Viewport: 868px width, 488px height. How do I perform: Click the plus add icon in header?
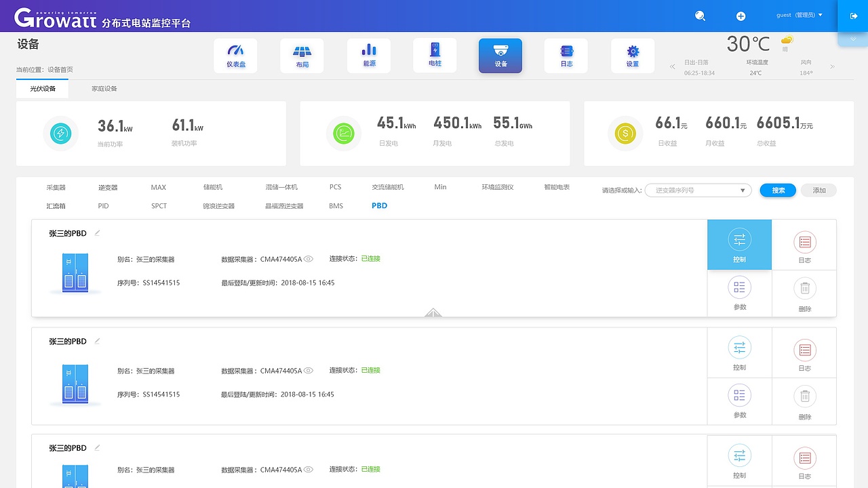tap(741, 16)
